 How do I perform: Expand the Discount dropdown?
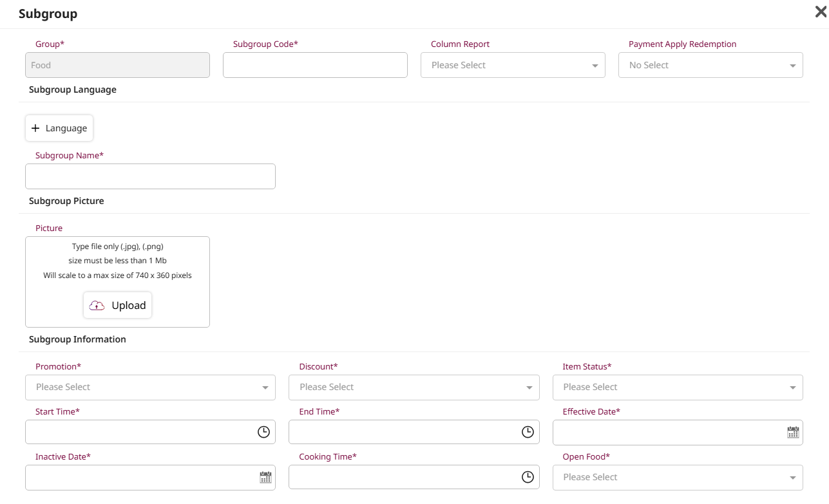tap(414, 387)
